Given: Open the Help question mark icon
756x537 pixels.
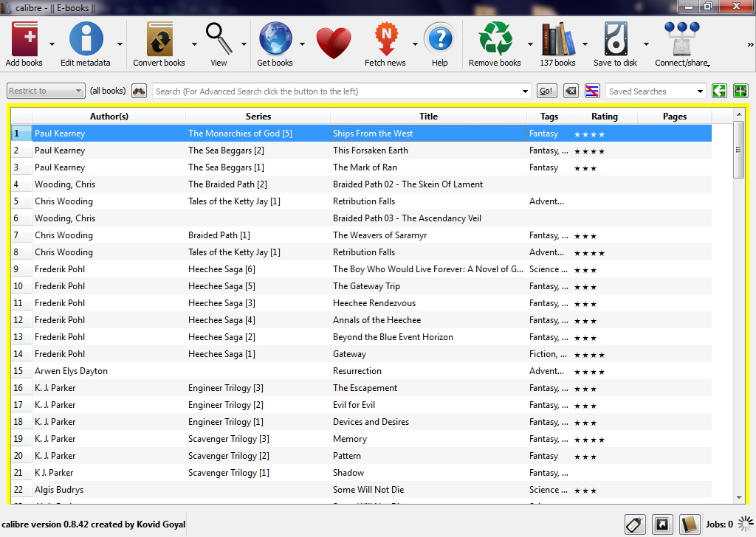Looking at the screenshot, I should click(x=440, y=38).
